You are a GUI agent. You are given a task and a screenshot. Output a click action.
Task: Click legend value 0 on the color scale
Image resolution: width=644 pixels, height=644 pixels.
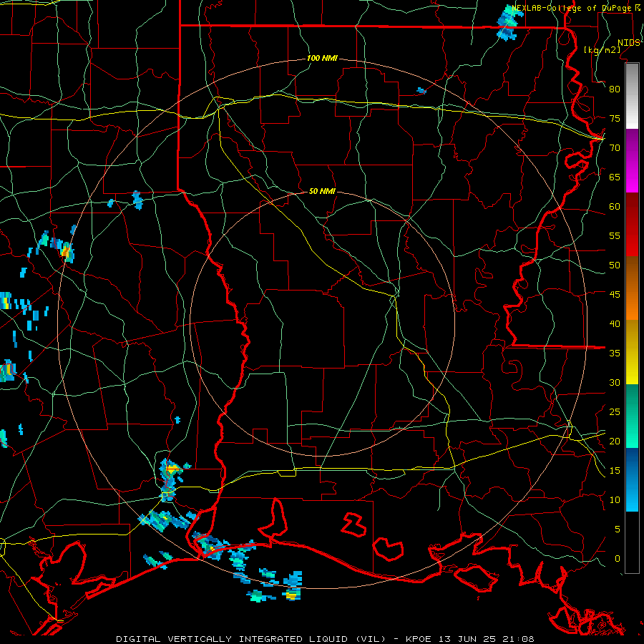618,559
